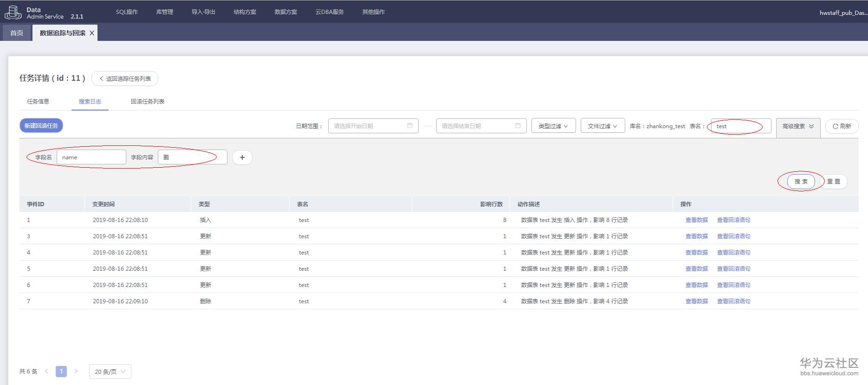Click the 2019-08-16 22:09:10 timestamp cell
868x385 pixels.
click(120, 301)
